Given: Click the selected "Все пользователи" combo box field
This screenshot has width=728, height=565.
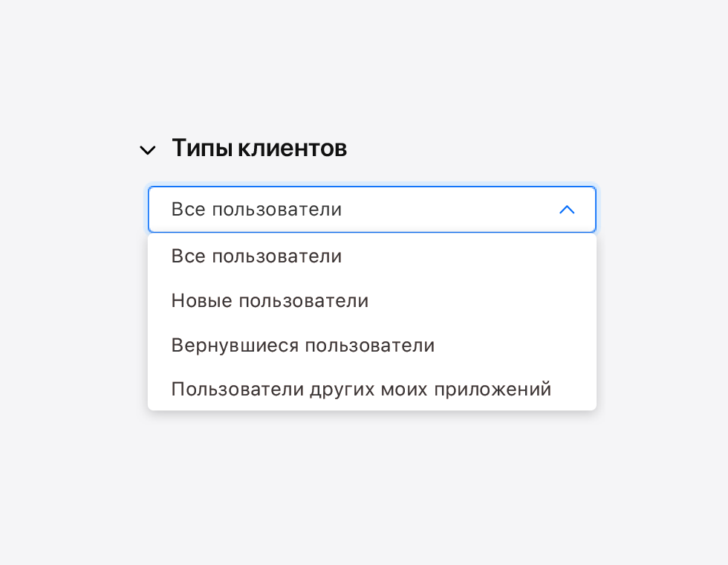Looking at the screenshot, I should 357,210.
